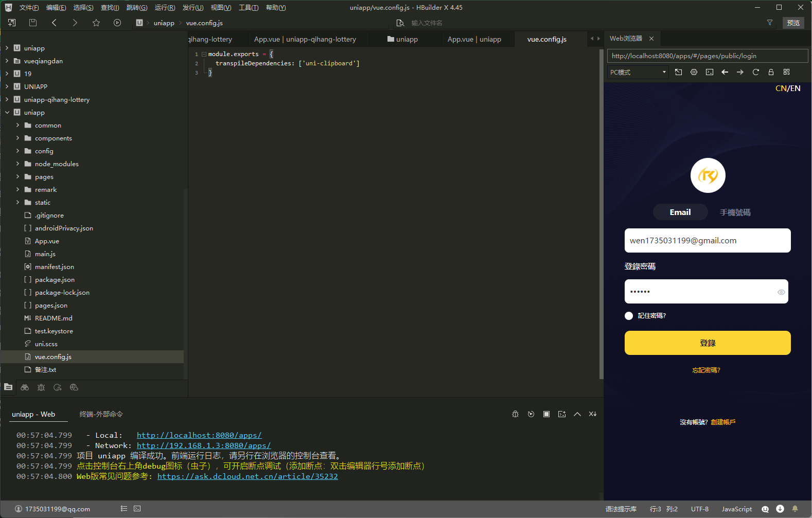
Task: Open a new terminal from console toolbar
Action: [x=562, y=414]
